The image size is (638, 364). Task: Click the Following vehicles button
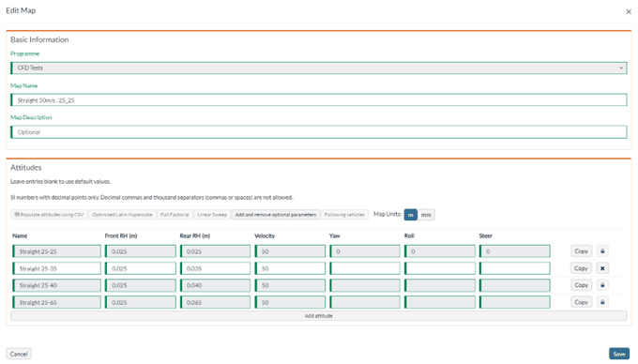click(x=344, y=215)
